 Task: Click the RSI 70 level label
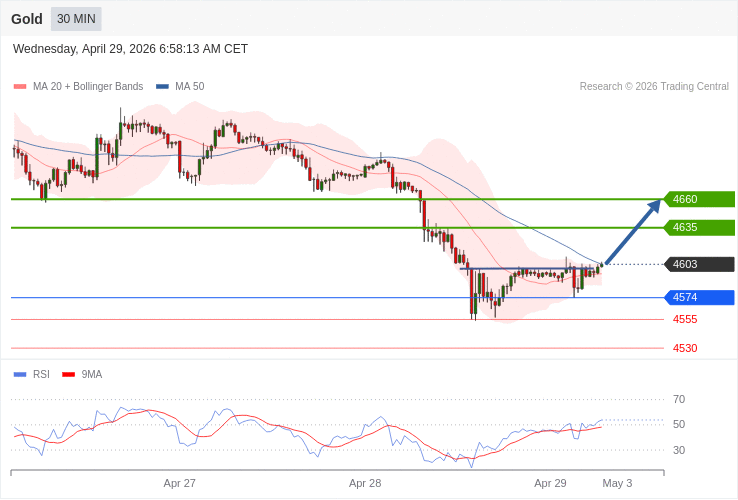[679, 399]
